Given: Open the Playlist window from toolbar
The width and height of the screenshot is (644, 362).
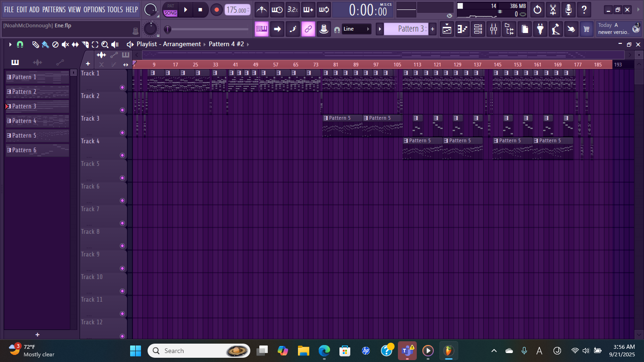Looking at the screenshot, I should click(x=447, y=29).
